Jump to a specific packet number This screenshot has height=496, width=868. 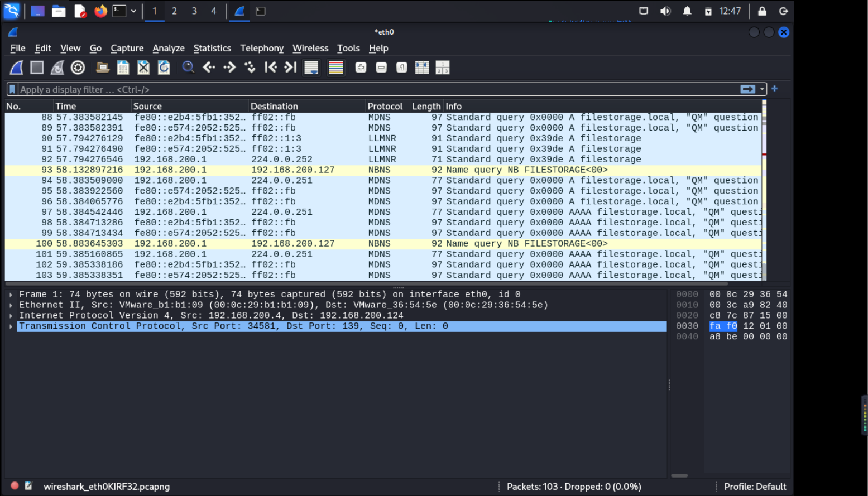250,68
